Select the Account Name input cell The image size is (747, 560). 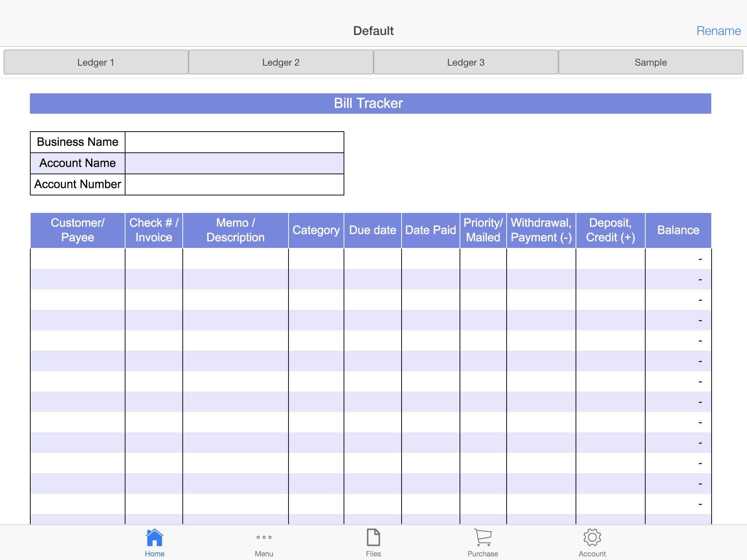(235, 163)
